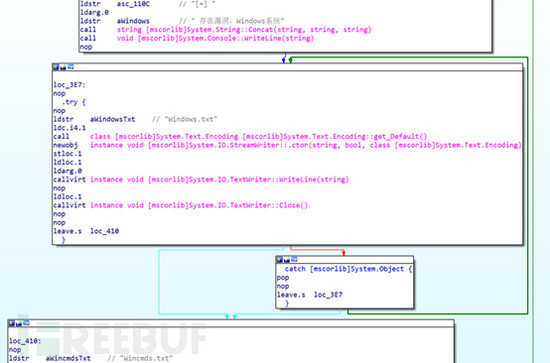The image size is (550, 363).
Task: Click edit-label icon on loc_3E7 block
Action: point(63,67)
